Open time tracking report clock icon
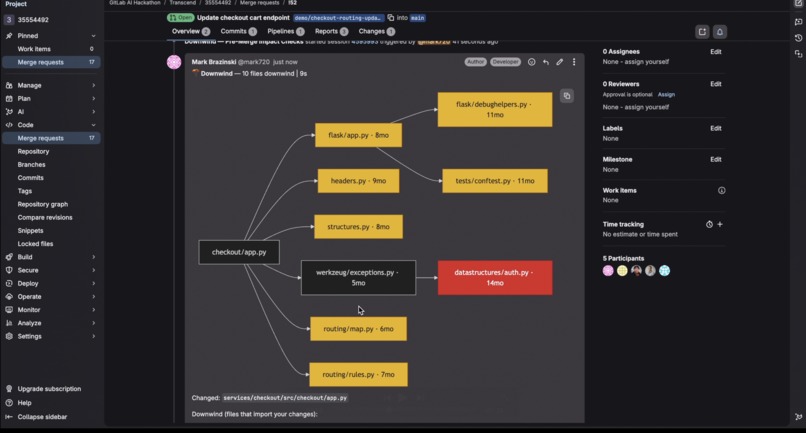This screenshot has height=433, width=806. coord(709,224)
